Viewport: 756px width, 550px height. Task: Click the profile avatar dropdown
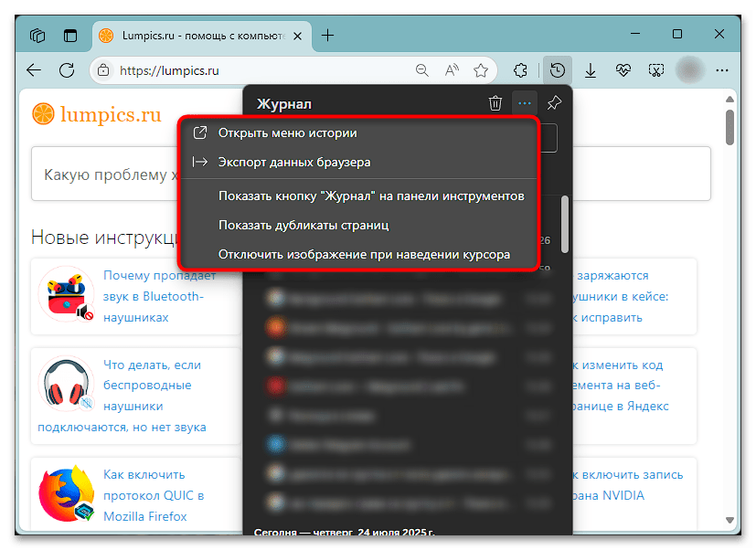pos(688,69)
